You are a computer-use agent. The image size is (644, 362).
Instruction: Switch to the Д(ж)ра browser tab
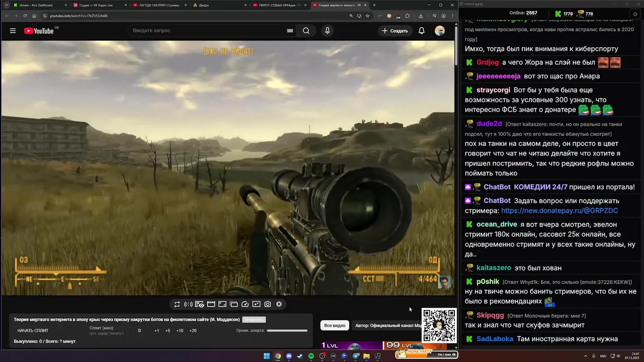[x=219, y=5]
